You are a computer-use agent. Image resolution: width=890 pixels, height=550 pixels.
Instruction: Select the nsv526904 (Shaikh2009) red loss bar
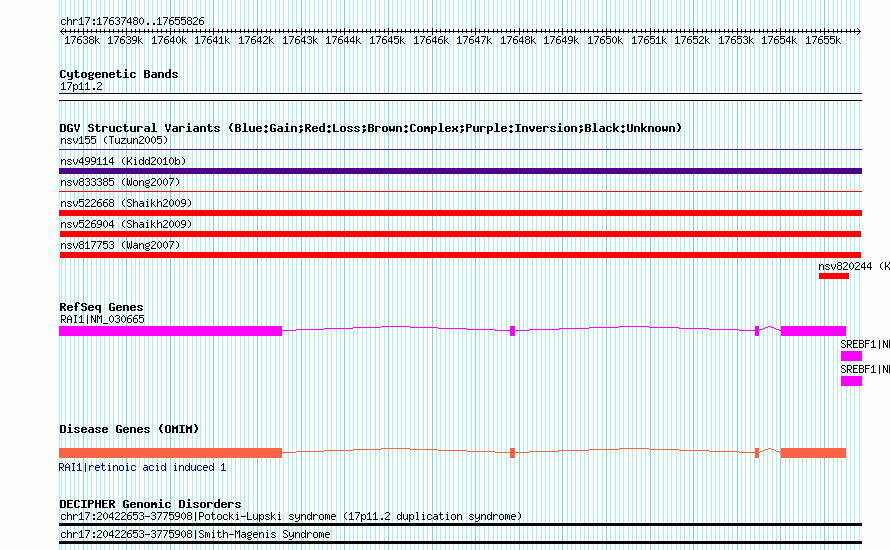[460, 234]
